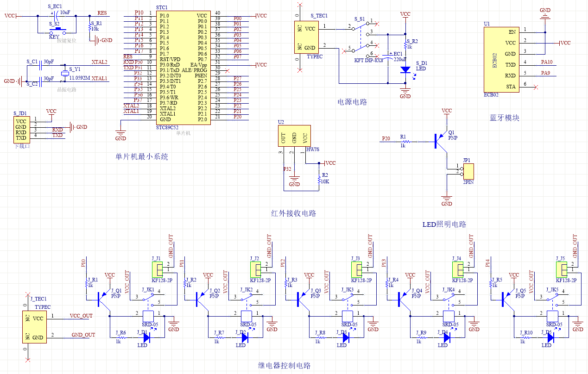Image resolution: width=588 pixels, height=374 pixels.
Task: Select the PA10 net label on U1
Action: (546, 62)
